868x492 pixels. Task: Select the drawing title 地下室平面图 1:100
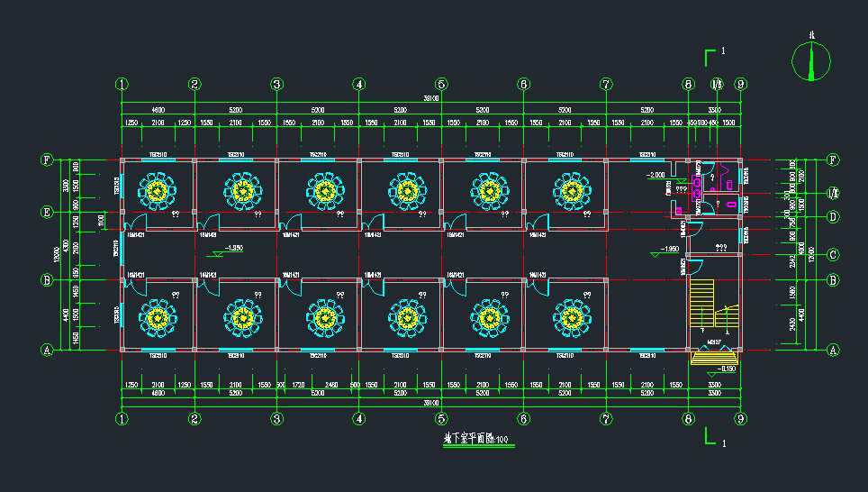pos(479,439)
